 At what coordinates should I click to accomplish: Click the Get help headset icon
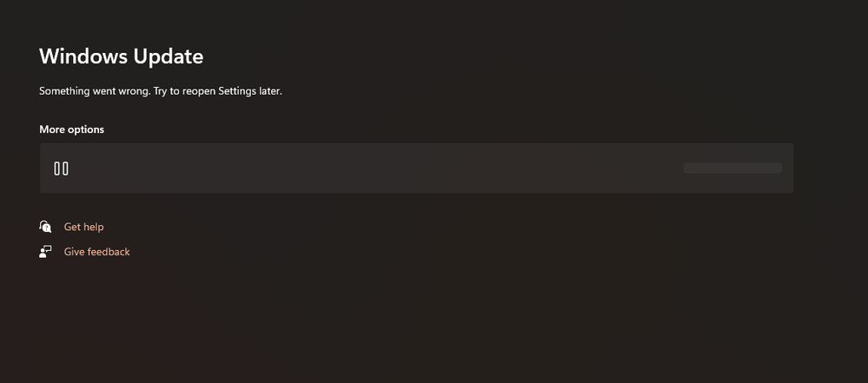(46, 227)
